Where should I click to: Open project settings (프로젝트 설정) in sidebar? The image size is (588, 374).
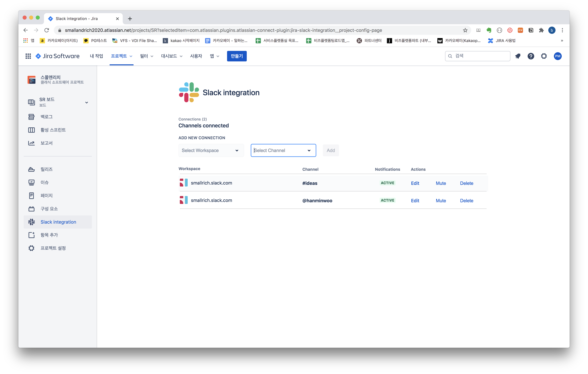[x=53, y=248]
